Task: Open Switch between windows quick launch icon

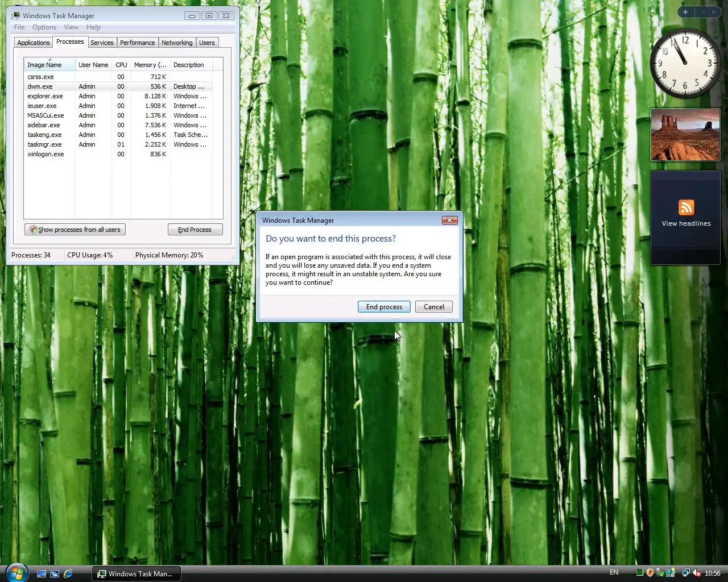Action: (55, 573)
